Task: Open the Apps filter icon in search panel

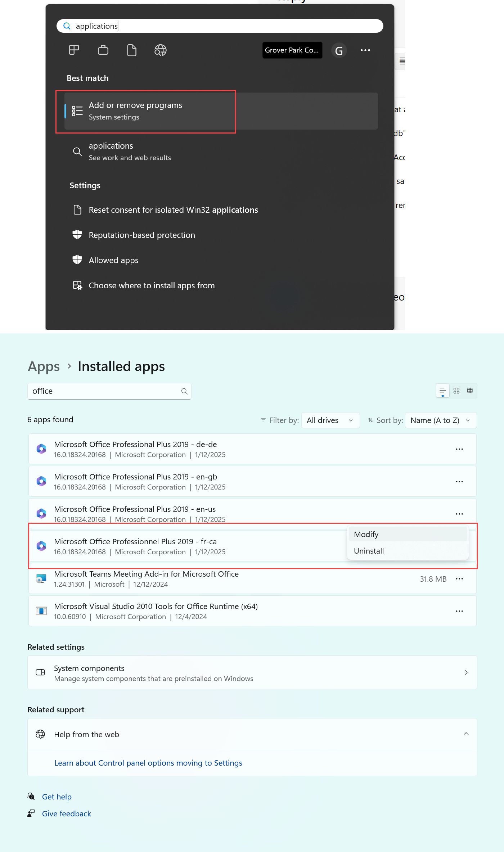Action: [x=74, y=50]
